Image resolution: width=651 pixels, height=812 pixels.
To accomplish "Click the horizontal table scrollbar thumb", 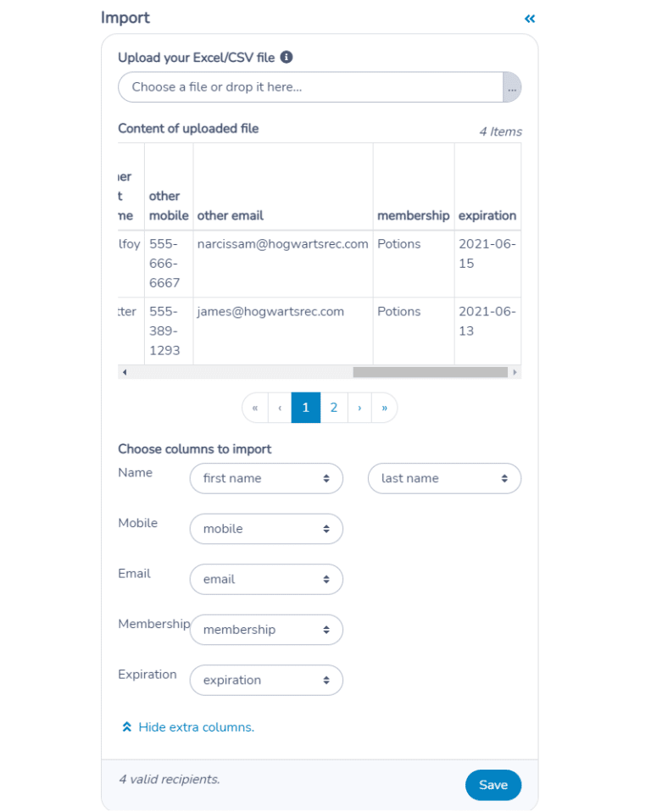I will [x=430, y=372].
